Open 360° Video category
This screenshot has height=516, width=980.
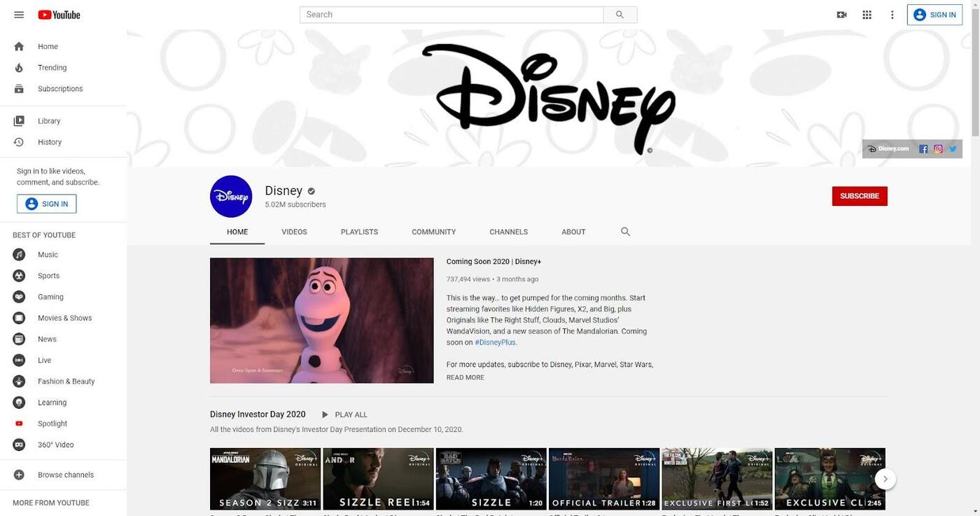[63, 445]
